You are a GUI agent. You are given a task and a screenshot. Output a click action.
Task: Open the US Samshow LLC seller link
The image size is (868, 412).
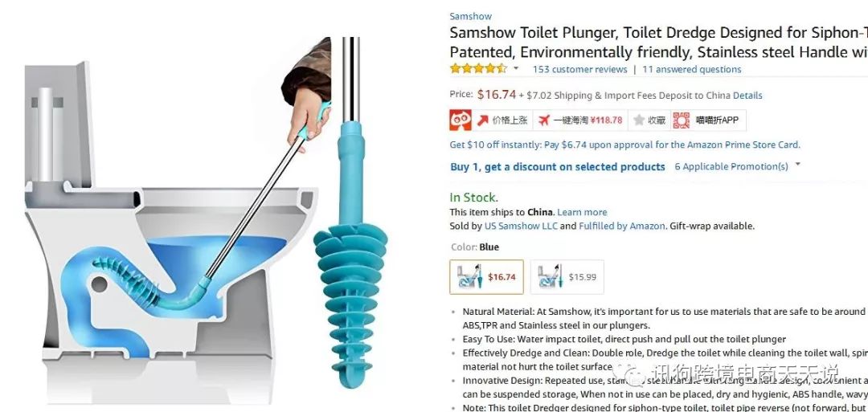[x=521, y=226]
